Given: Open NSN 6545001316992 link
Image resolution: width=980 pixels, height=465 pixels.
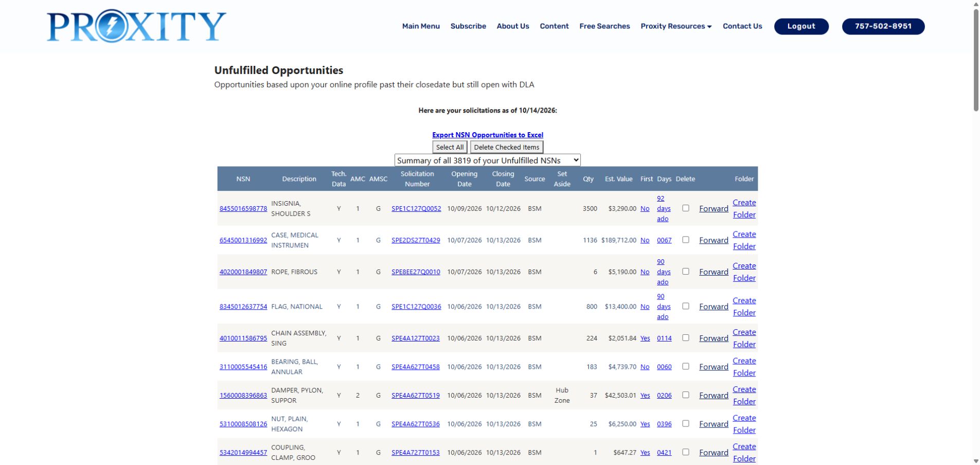Looking at the screenshot, I should (x=243, y=240).
